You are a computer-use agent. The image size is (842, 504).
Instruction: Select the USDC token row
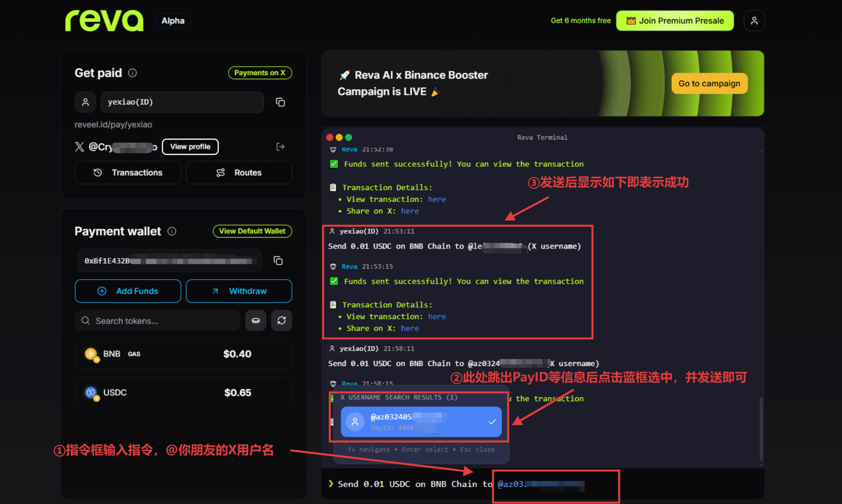[x=183, y=392]
